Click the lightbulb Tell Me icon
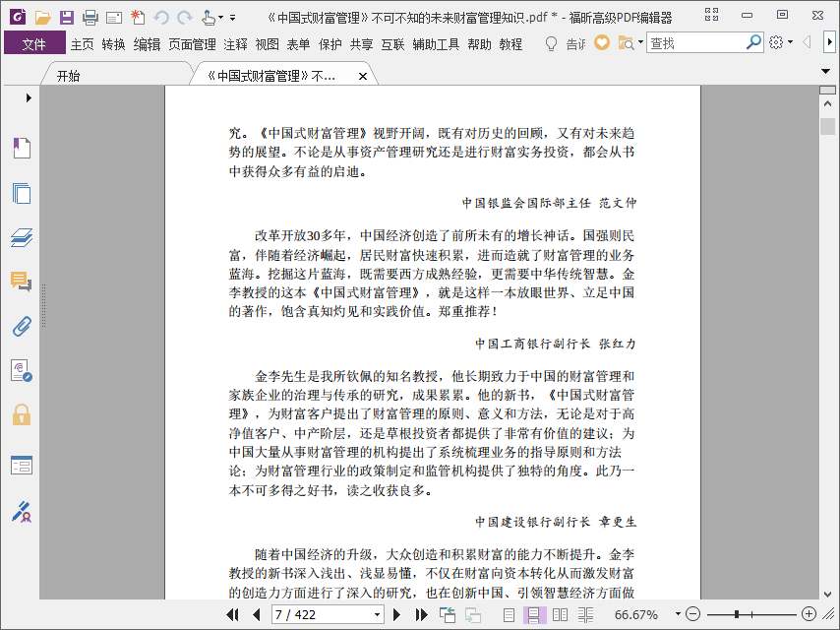Image resolution: width=840 pixels, height=630 pixels. point(551,43)
